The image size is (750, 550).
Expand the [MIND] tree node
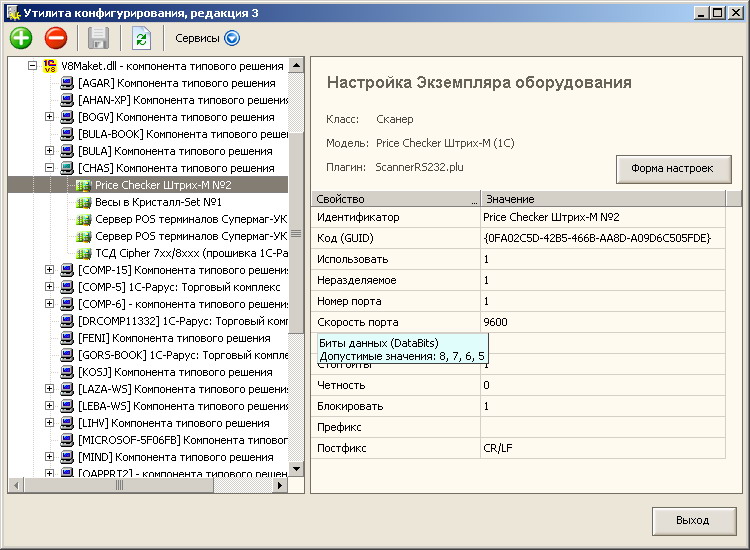(49, 457)
